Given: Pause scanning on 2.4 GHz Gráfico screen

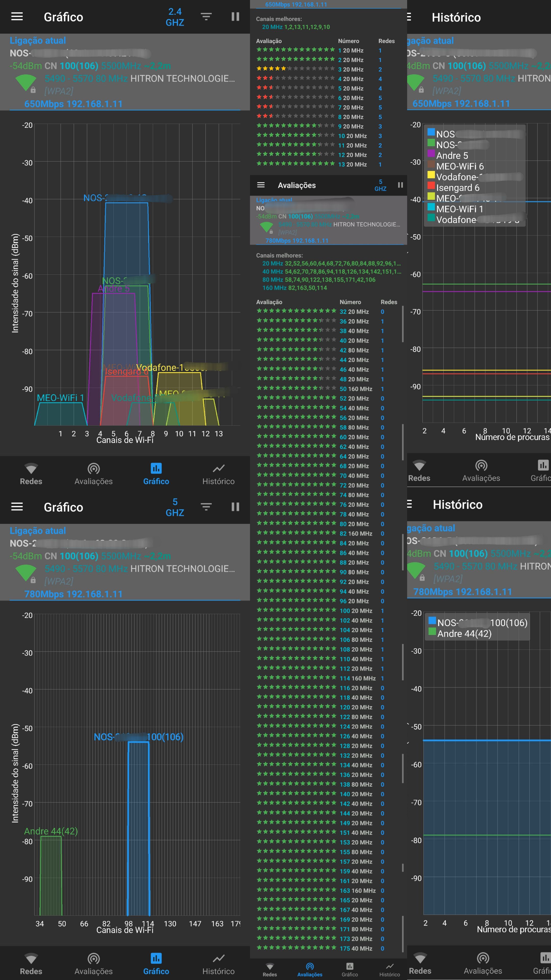Looking at the screenshot, I should [x=235, y=17].
